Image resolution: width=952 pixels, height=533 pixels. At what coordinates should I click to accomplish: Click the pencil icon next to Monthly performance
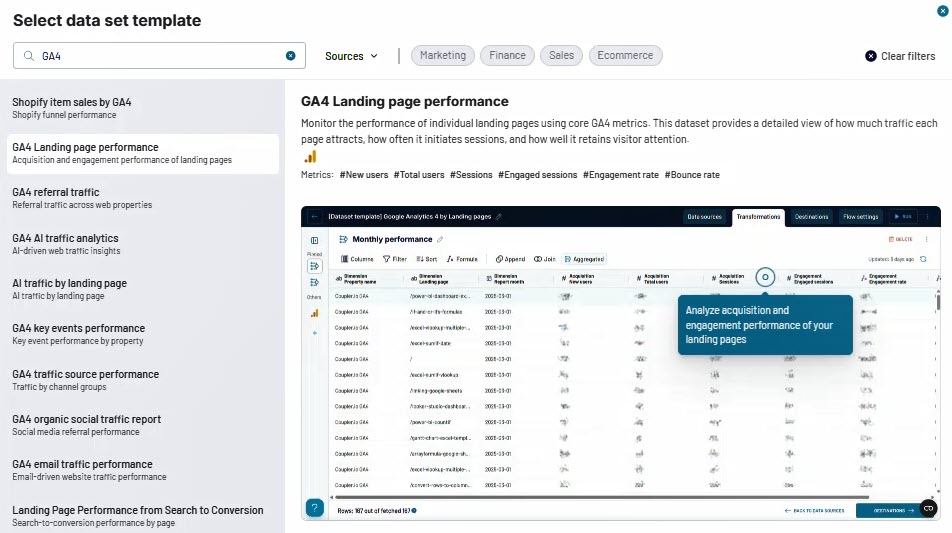[440, 239]
